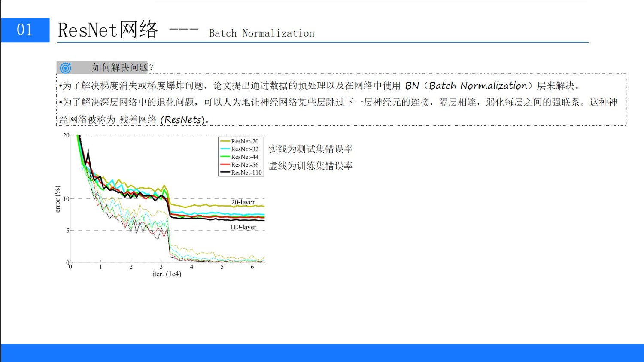
Task: Click the bullet starting 为了解决深层网络中的退化问题
Action: [338, 111]
